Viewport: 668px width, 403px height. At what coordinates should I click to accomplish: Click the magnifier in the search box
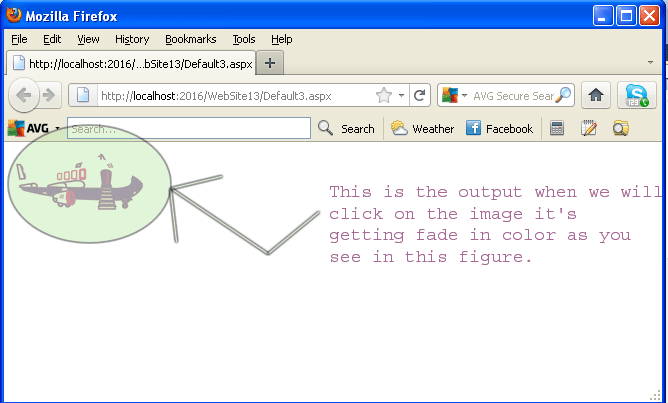(x=563, y=95)
